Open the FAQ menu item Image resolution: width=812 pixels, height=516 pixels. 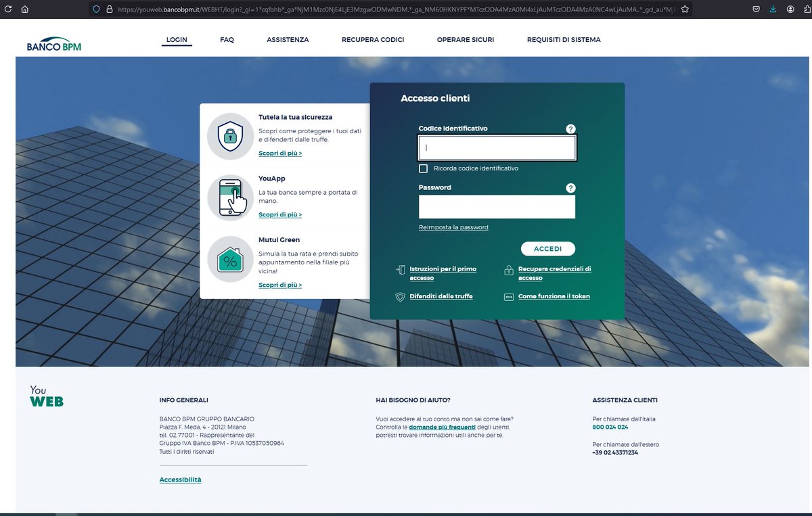click(x=227, y=40)
